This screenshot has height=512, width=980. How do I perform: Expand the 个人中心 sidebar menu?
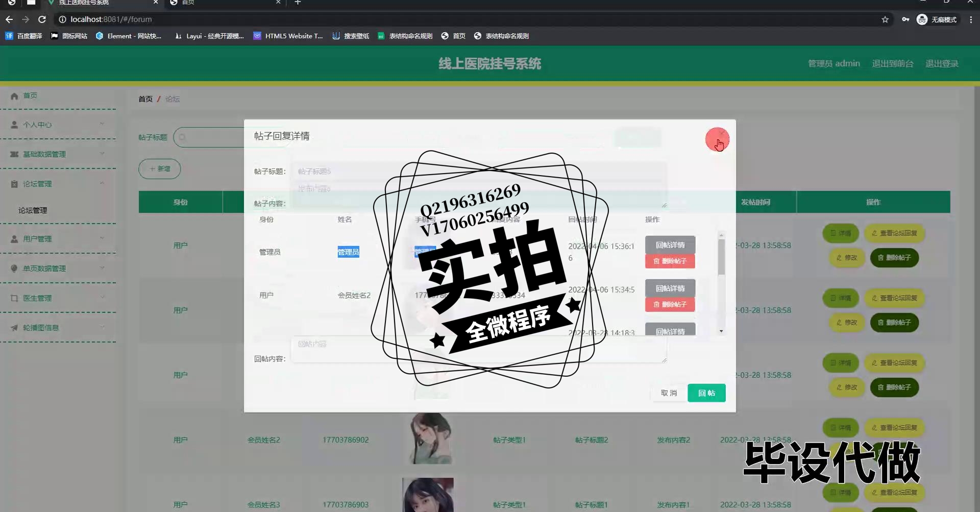coord(58,125)
